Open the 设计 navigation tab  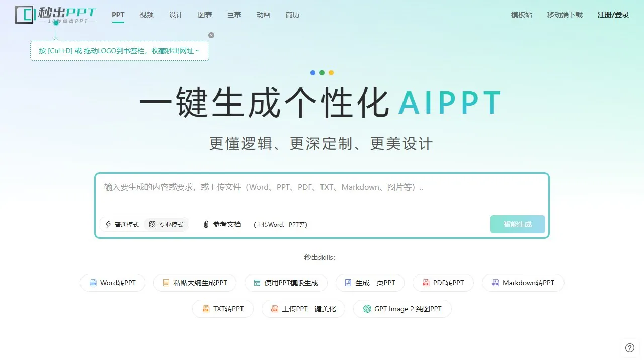tap(176, 15)
